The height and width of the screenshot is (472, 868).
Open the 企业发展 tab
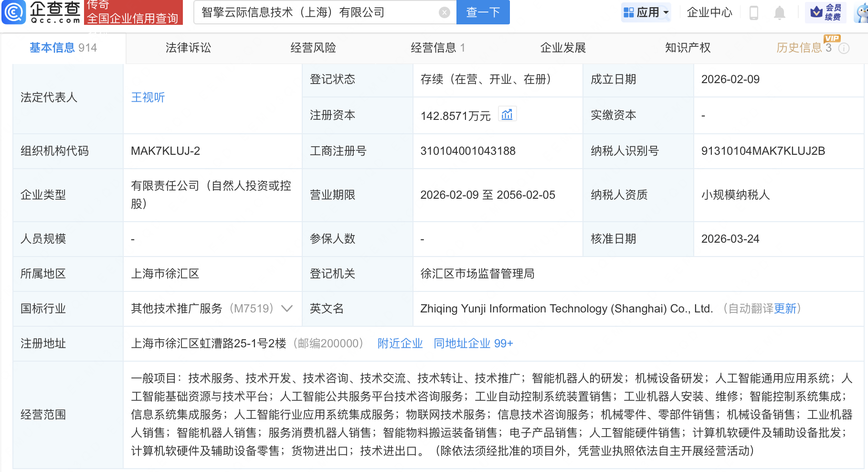point(562,48)
